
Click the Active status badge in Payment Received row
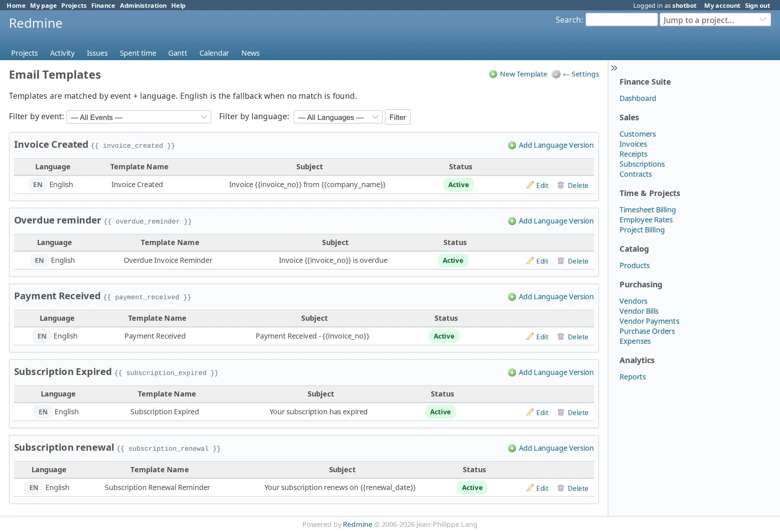(x=444, y=336)
